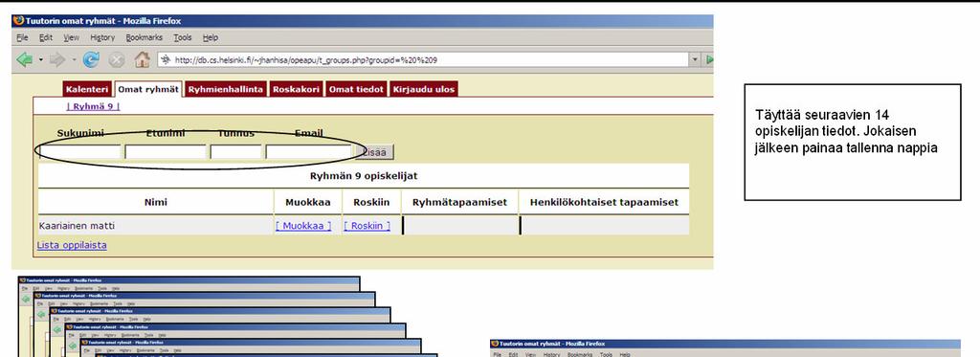Click the URL text in the address bar
Screen dimensions: 980x357
[x=305, y=60]
